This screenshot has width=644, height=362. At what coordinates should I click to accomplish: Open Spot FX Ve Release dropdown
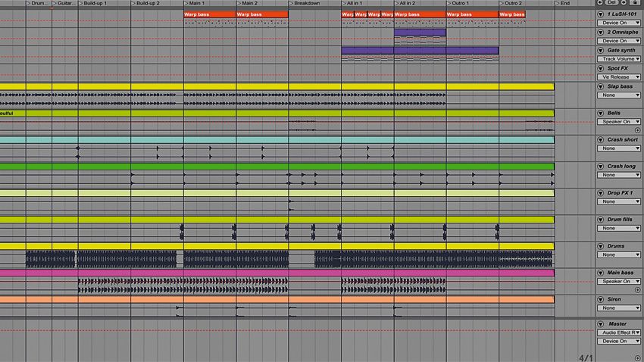click(619, 77)
